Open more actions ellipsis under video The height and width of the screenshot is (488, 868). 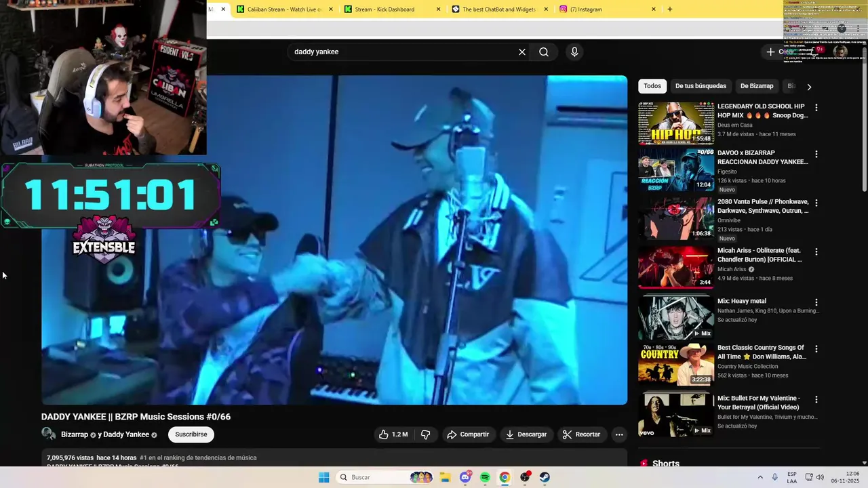(619, 434)
